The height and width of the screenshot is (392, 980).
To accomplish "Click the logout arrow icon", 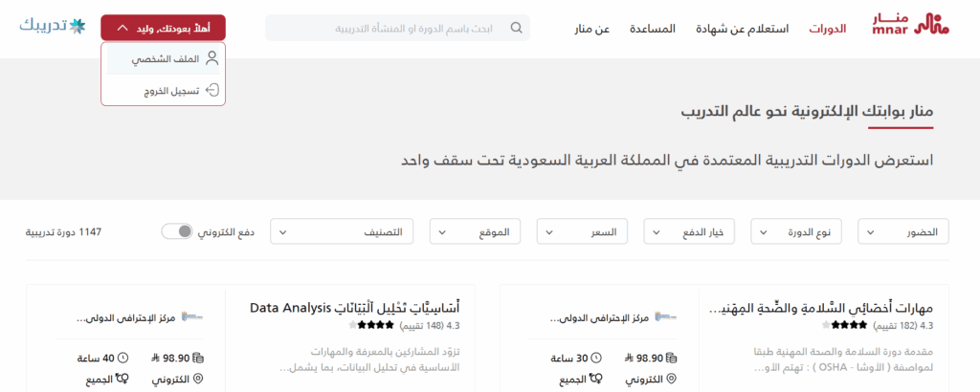I will (x=212, y=90).
